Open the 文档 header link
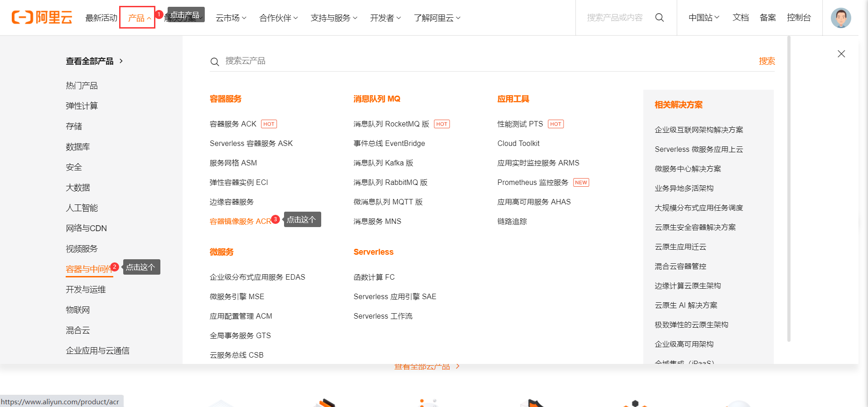The width and height of the screenshot is (868, 407). [741, 17]
